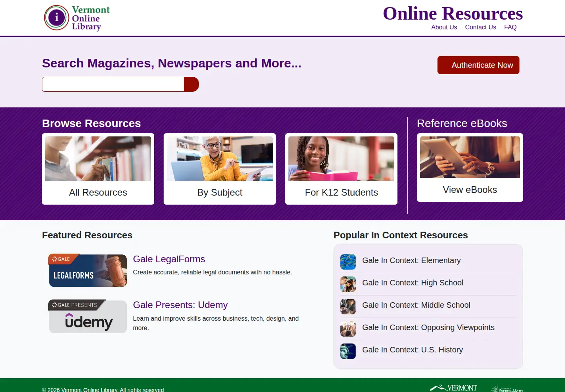Click the Authenticate Now button
The image size is (565, 392).
click(x=478, y=65)
